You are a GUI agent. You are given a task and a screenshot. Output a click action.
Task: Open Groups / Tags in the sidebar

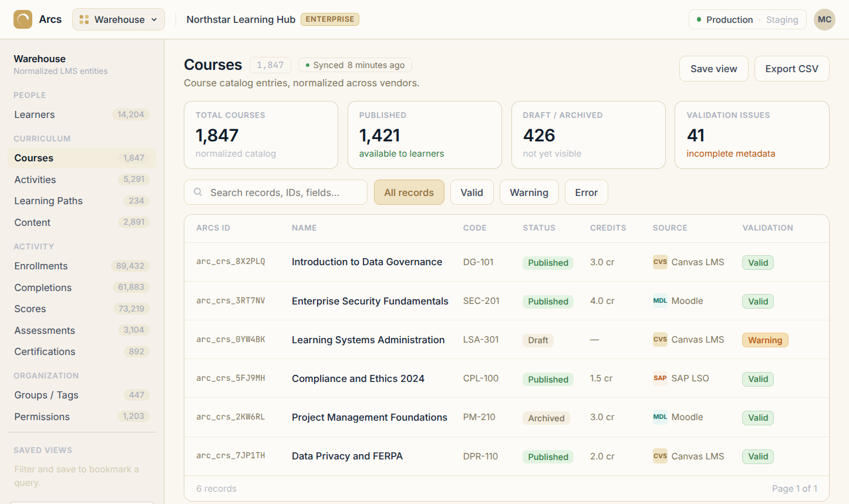[82, 395]
